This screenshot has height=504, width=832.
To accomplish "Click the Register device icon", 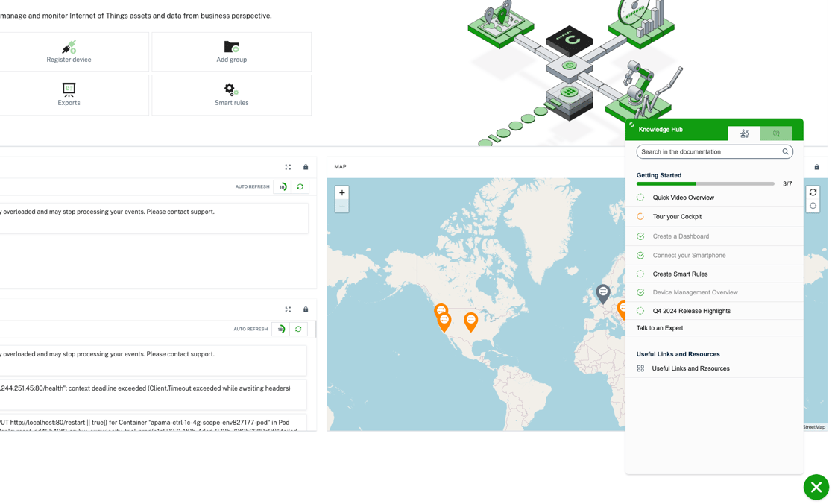I will pyautogui.click(x=69, y=47).
